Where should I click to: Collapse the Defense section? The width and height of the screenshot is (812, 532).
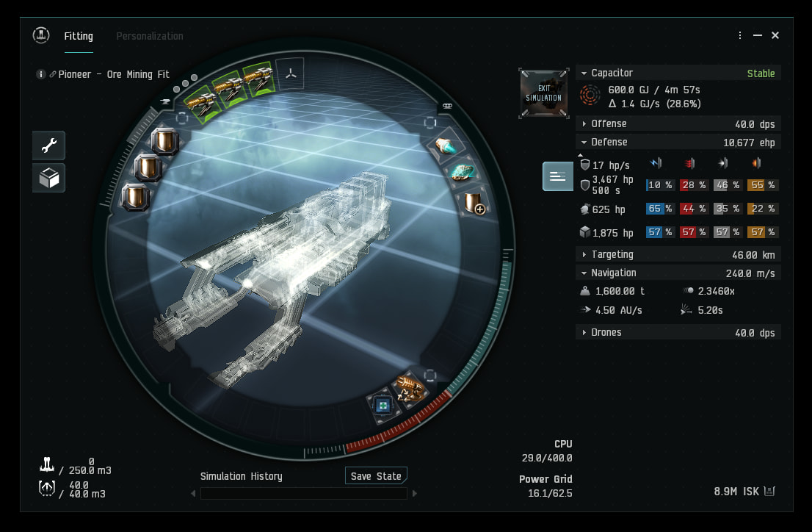click(x=584, y=142)
